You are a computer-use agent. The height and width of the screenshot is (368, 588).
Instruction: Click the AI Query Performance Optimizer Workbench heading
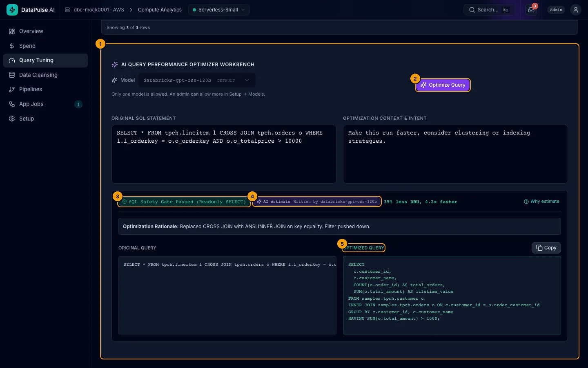pyautogui.click(x=188, y=65)
